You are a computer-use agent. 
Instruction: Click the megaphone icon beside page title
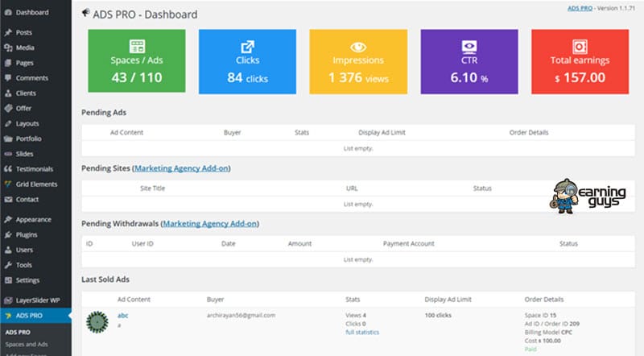(x=85, y=13)
